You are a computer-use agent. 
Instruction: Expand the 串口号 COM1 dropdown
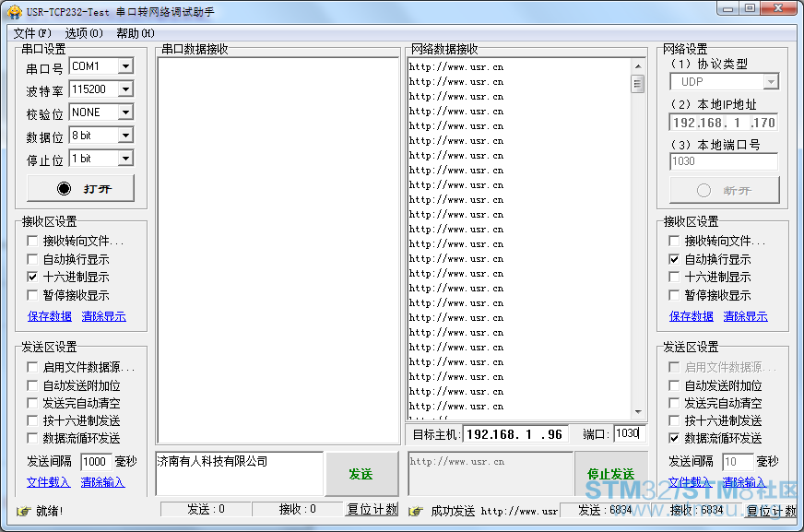[125, 66]
